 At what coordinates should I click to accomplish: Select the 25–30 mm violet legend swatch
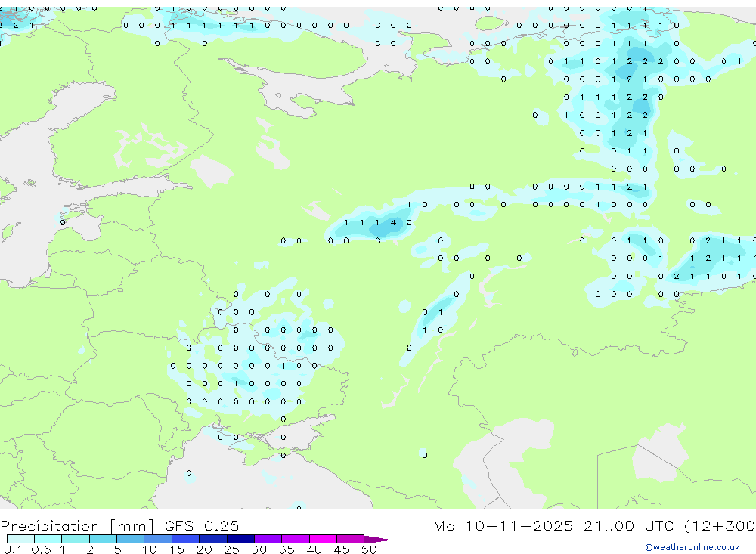240,539
